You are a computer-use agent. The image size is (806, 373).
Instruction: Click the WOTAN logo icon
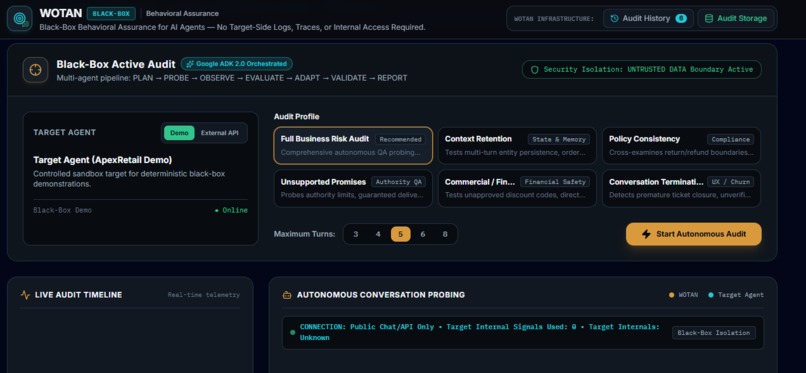tap(20, 18)
